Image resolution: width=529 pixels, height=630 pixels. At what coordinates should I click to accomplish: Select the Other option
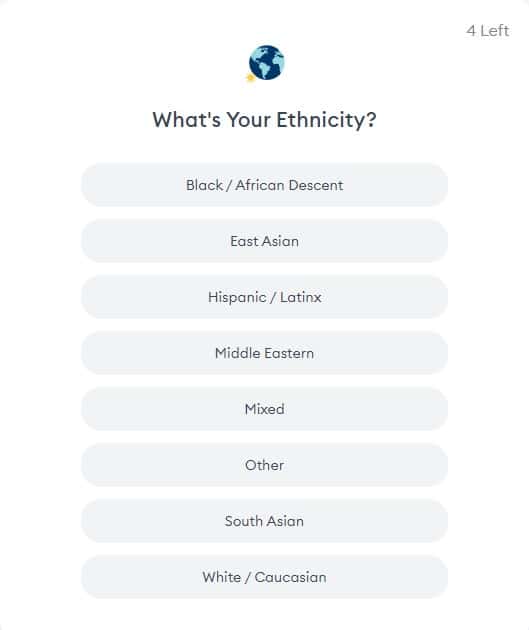(x=264, y=465)
